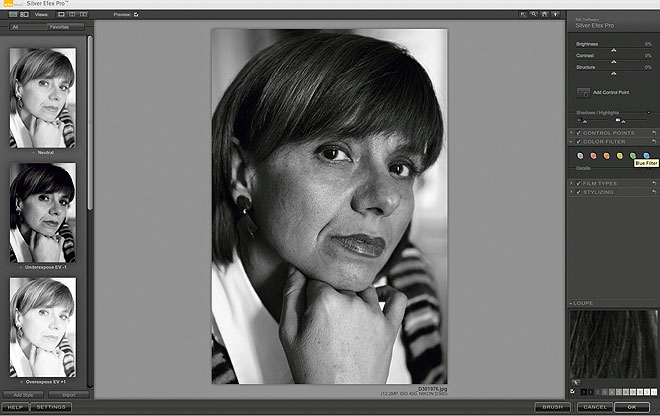Click the loupe preview image
This screenshot has height=416, width=660.
(x=613, y=344)
